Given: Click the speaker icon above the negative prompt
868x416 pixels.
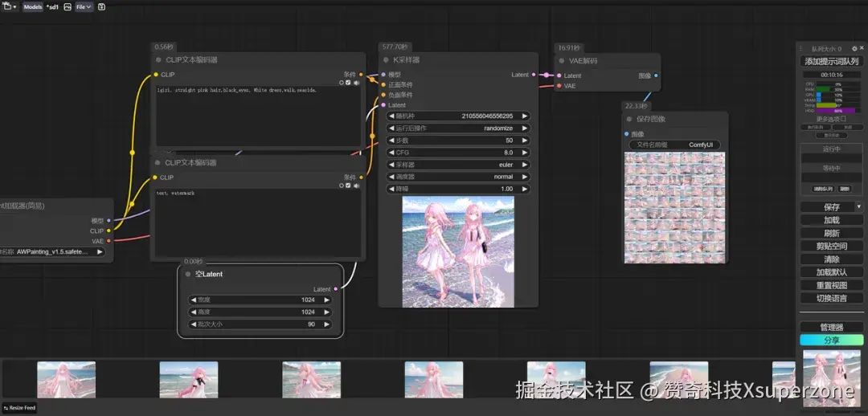Looking at the screenshot, I should click(x=356, y=186).
